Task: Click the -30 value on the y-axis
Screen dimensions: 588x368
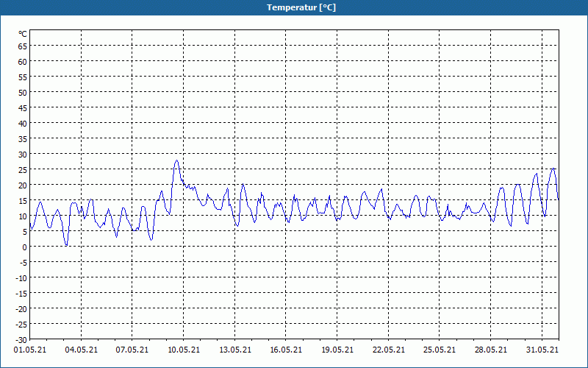Action: (x=21, y=340)
